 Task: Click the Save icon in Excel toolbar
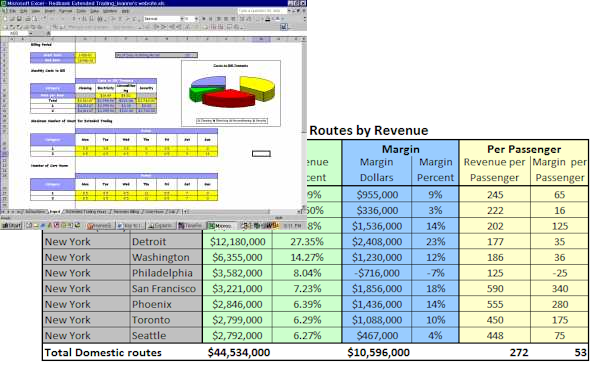click(19, 18)
